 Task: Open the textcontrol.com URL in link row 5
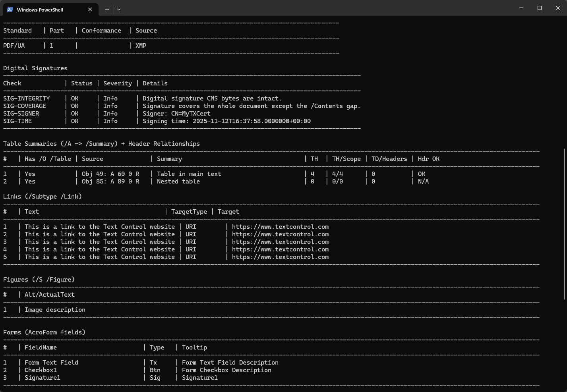click(x=280, y=257)
